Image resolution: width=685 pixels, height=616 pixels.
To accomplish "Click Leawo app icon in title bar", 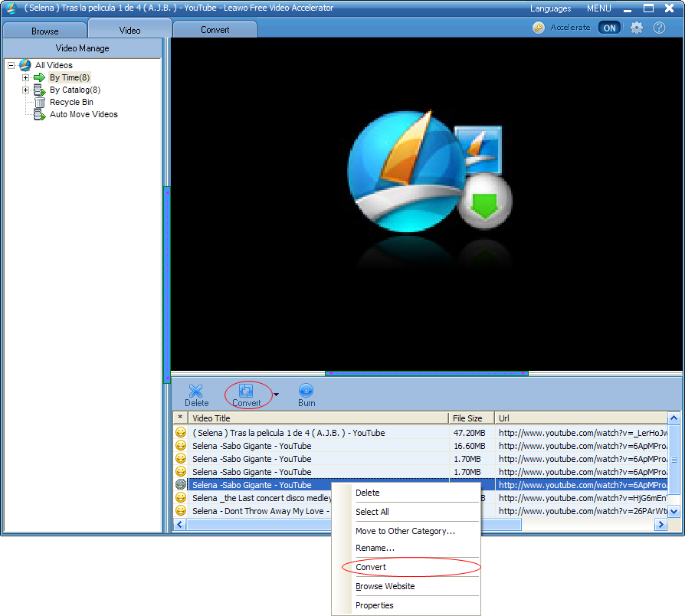I will pos(11,8).
